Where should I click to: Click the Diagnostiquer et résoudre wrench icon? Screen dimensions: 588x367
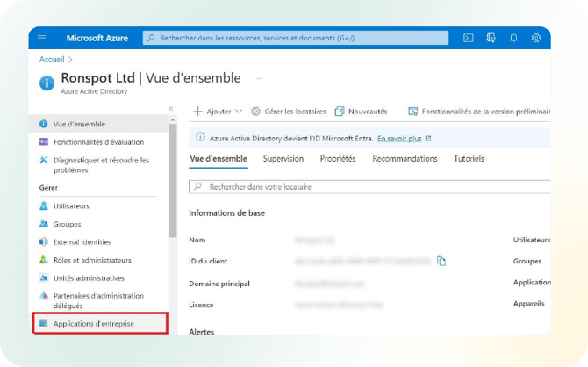pyautogui.click(x=44, y=160)
